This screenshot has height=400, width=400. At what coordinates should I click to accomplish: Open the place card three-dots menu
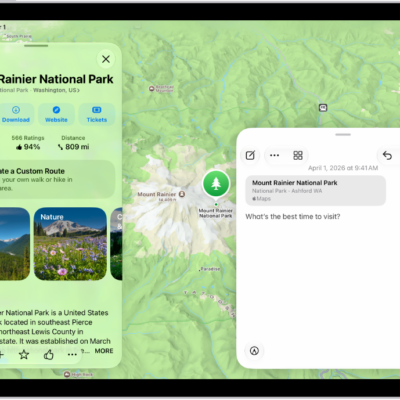[72, 355]
